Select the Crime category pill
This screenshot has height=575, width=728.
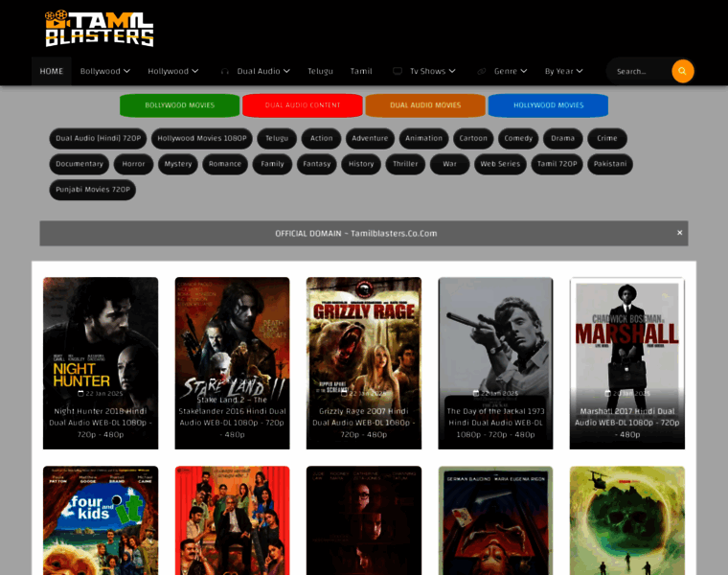(607, 138)
